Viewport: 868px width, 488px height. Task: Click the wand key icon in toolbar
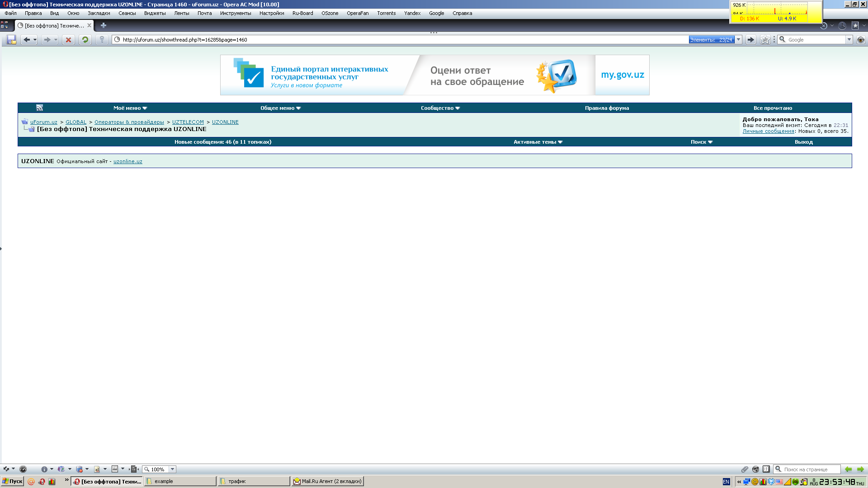(102, 40)
